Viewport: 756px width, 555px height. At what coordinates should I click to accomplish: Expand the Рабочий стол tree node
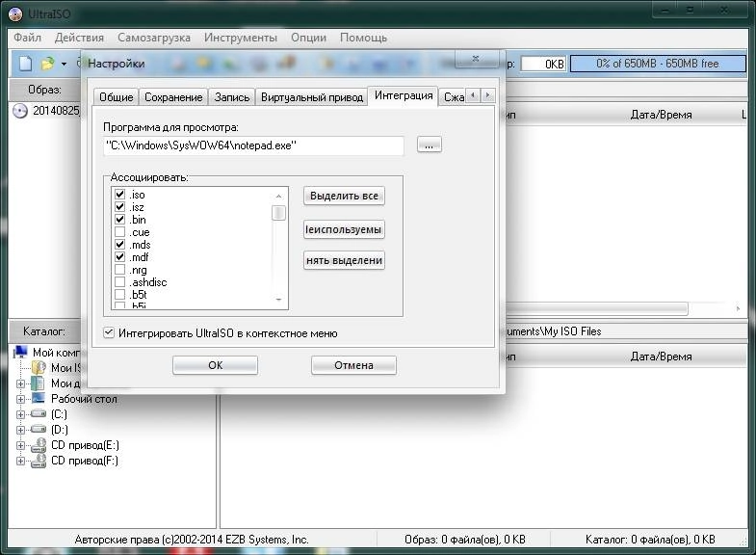pyautogui.click(x=20, y=399)
